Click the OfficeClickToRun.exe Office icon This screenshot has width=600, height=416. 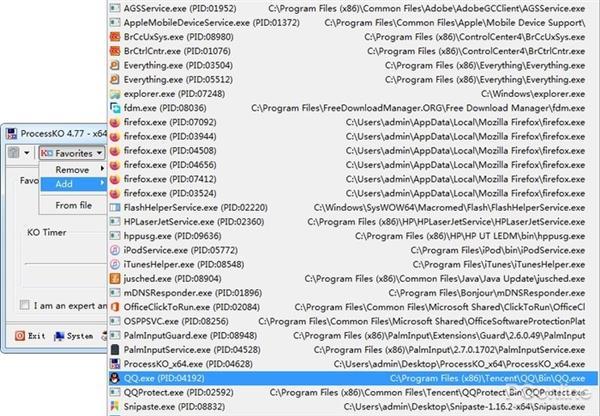click(115, 307)
